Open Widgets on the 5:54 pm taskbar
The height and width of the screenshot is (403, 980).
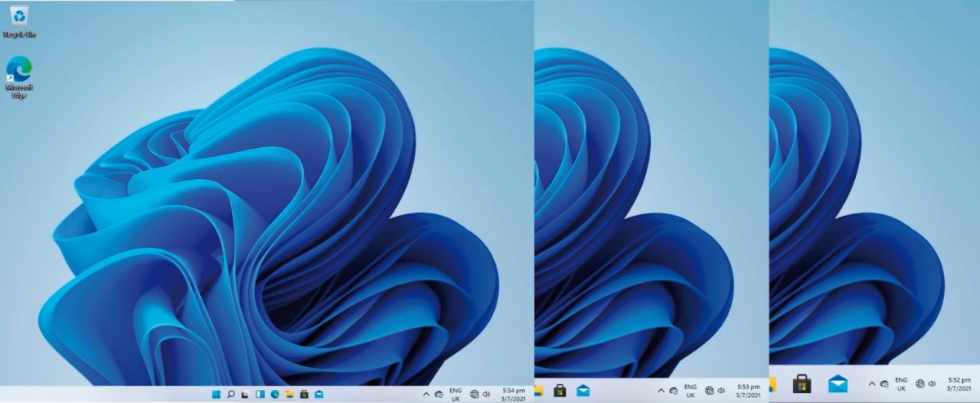pyautogui.click(x=260, y=394)
